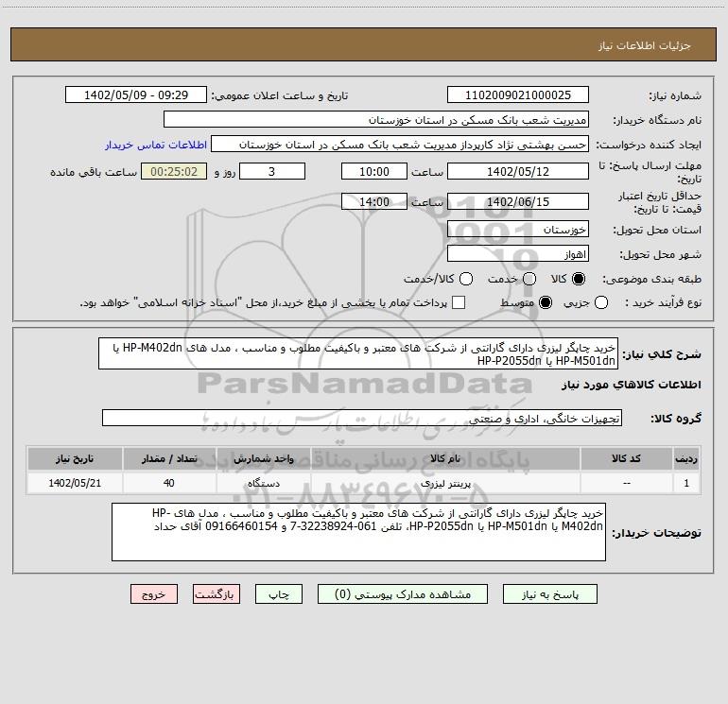This screenshot has height=704, width=728.
Task: Click the تاریخ نیاز column header
Action: click(75, 458)
